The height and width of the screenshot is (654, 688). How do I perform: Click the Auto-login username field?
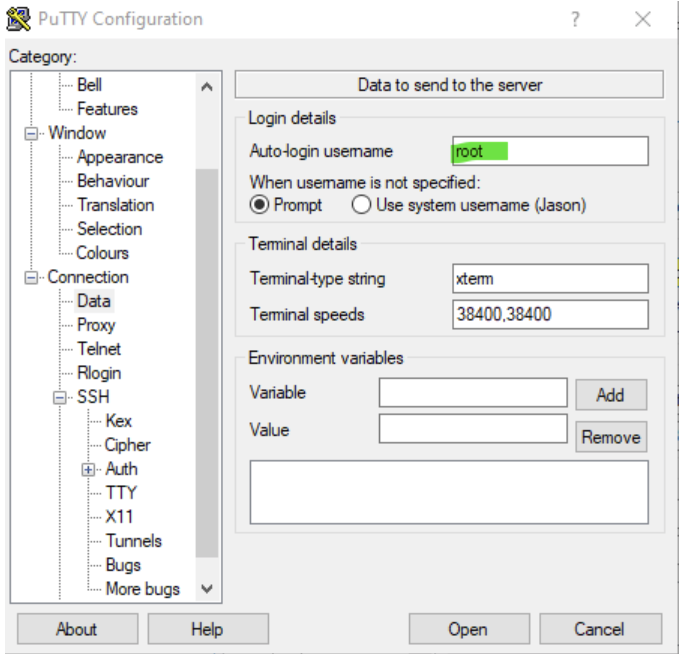pos(550,151)
